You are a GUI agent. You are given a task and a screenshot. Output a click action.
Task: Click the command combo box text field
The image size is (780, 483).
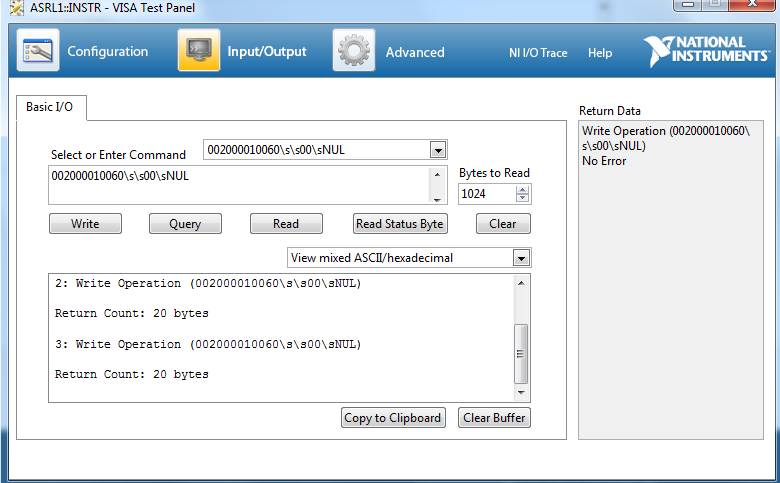tap(316, 150)
